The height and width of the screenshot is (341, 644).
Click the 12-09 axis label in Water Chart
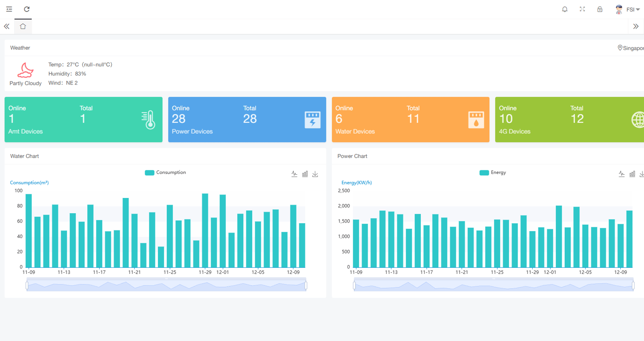click(293, 272)
